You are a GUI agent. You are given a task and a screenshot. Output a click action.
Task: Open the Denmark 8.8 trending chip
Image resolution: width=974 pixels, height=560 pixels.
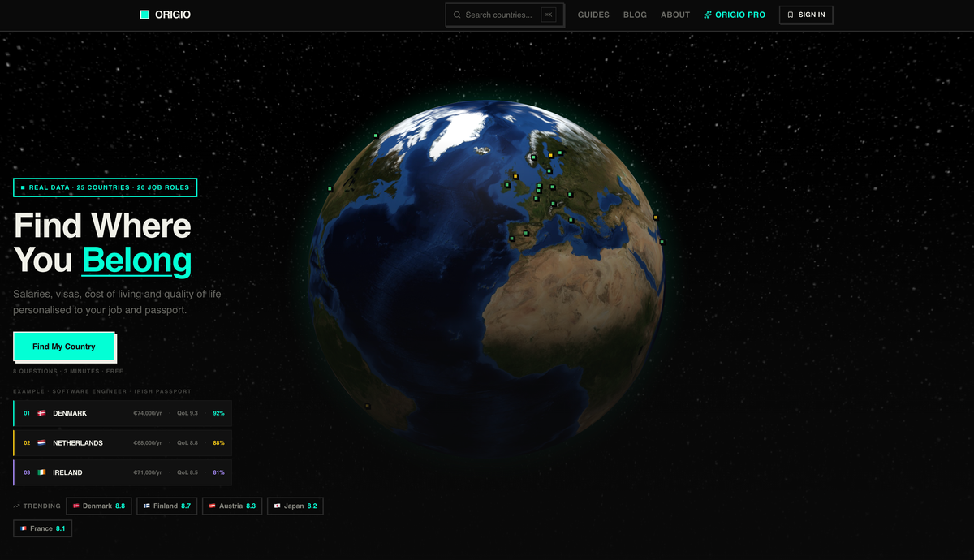[99, 506]
